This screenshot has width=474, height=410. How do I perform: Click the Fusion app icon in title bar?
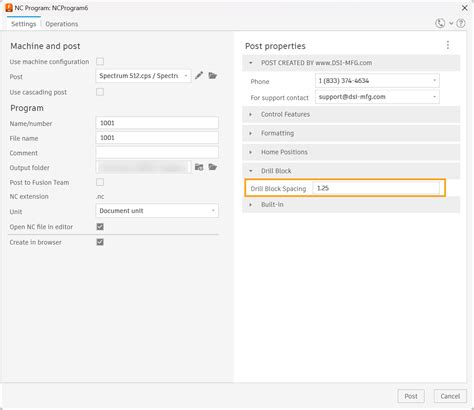(9, 8)
